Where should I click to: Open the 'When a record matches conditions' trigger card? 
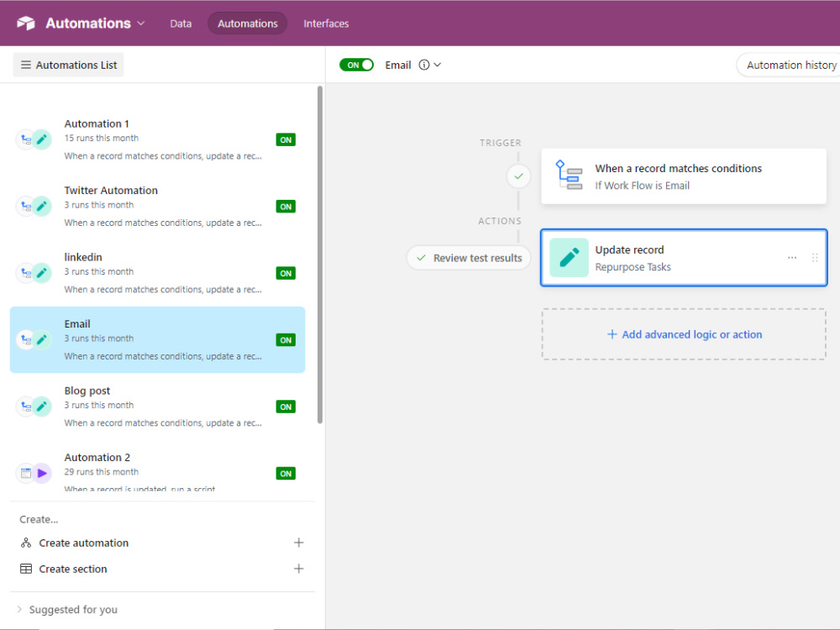tap(684, 176)
